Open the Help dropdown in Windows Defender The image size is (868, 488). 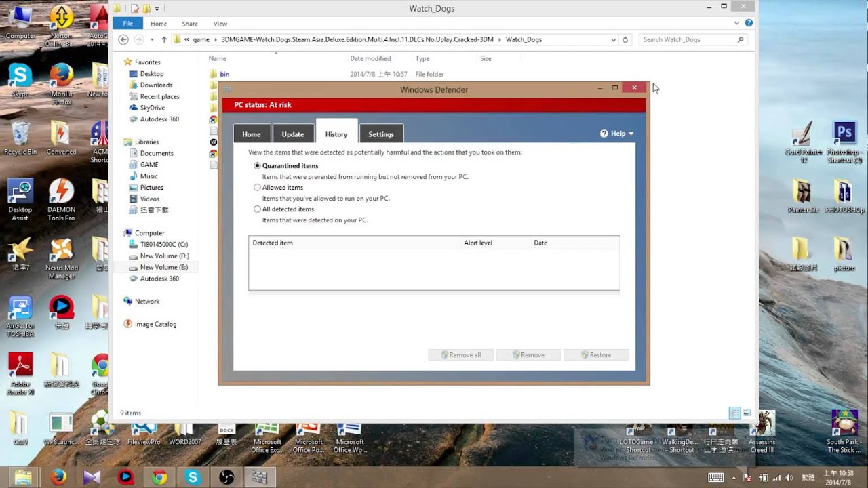tap(617, 134)
